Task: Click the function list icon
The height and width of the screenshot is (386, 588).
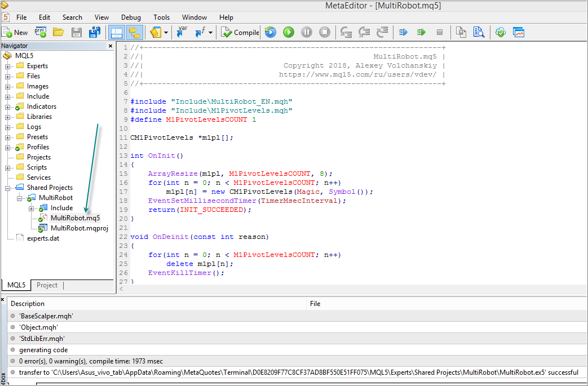Action: 201,33
